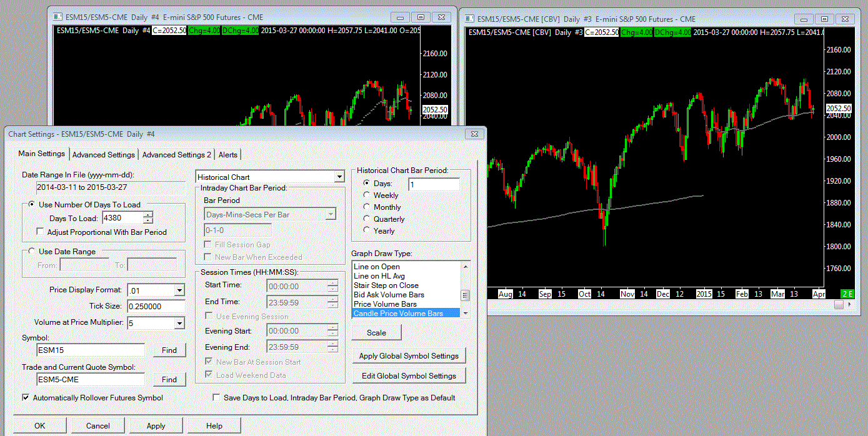Open Help for chart settings
Viewport: 868px width, 436px height.
(x=214, y=426)
